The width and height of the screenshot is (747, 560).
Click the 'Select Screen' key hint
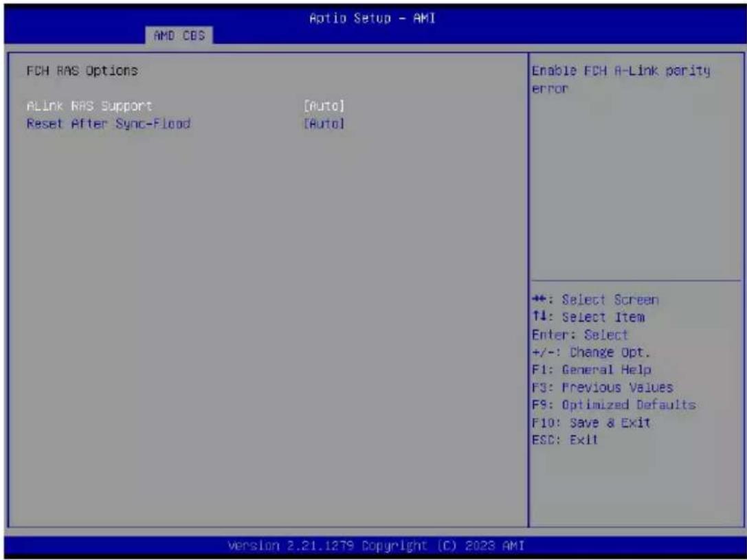tap(595, 300)
